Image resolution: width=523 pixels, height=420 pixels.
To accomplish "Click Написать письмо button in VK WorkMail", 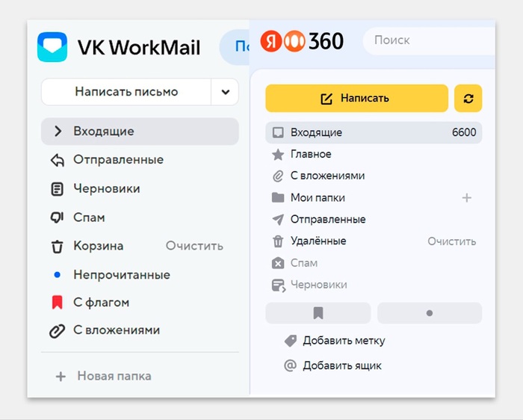I will point(126,92).
